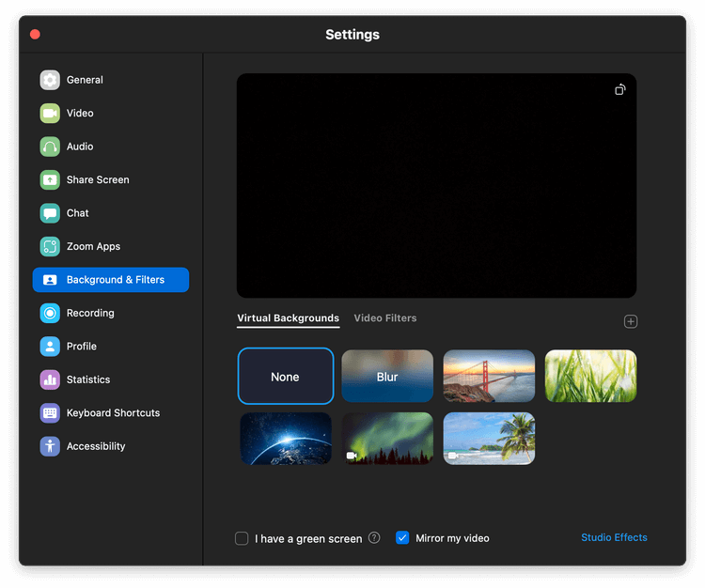705x588 pixels.
Task: Open the Studio Effects link
Action: coord(614,537)
